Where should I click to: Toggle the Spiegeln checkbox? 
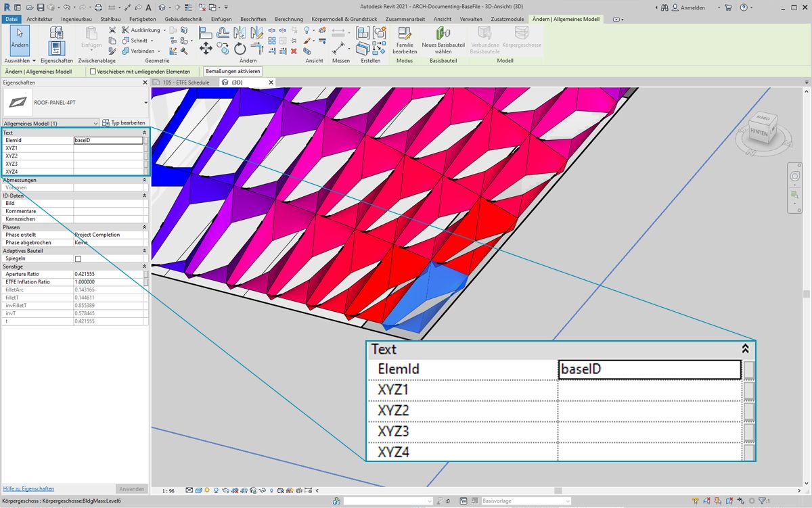coord(78,259)
